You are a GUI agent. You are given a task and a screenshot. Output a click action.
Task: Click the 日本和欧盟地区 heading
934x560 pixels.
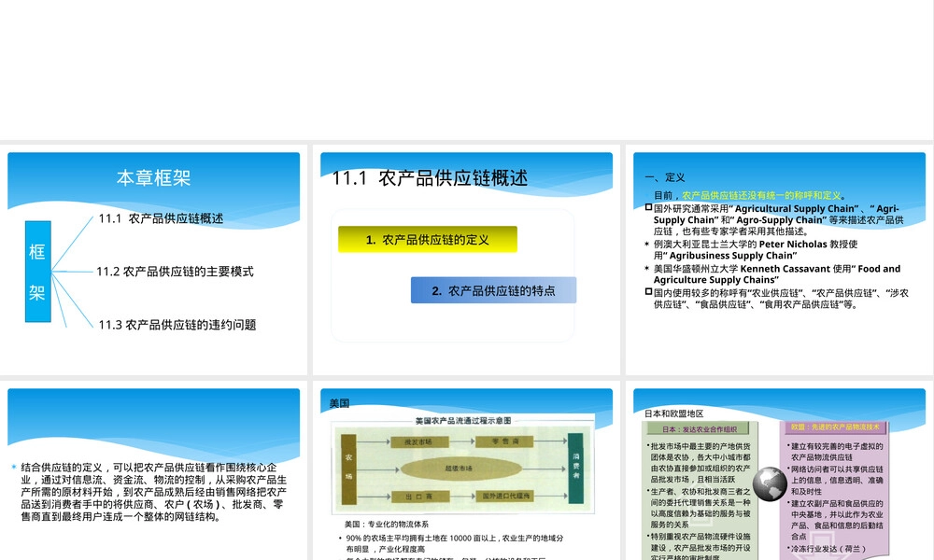673,413
